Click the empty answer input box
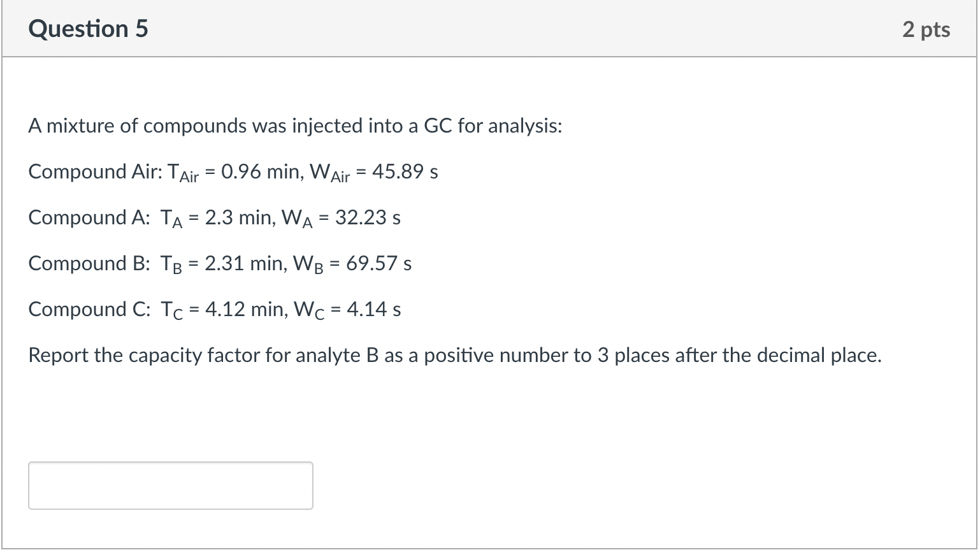The height and width of the screenshot is (557, 980). [x=171, y=486]
